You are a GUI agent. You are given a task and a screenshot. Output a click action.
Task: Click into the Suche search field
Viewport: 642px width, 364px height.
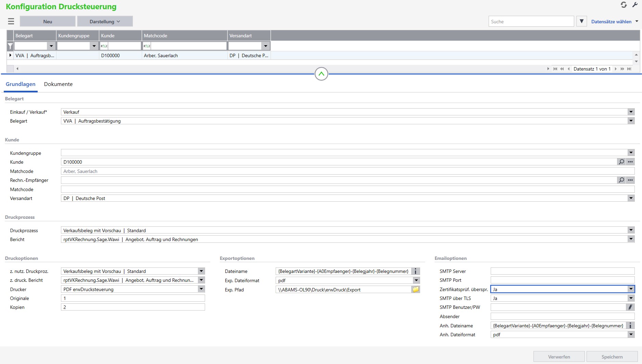(531, 22)
